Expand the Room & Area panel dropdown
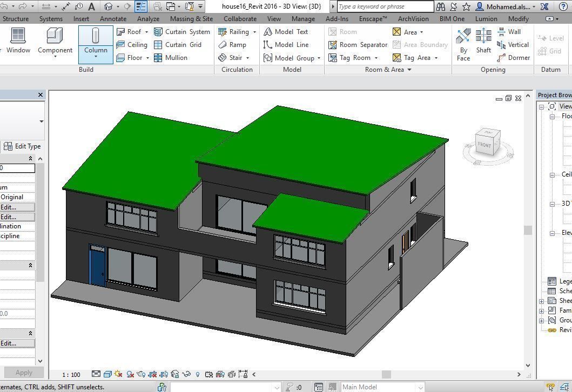Screen dimensions: 572x392 409,70
